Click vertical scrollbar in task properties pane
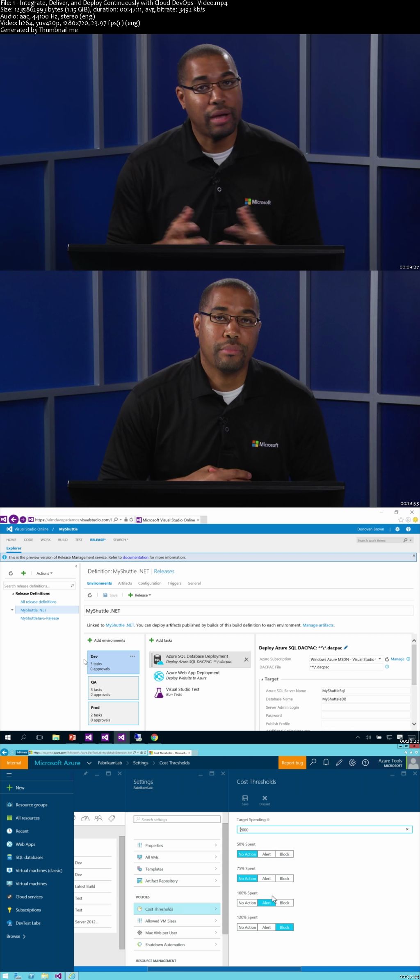 (414, 665)
